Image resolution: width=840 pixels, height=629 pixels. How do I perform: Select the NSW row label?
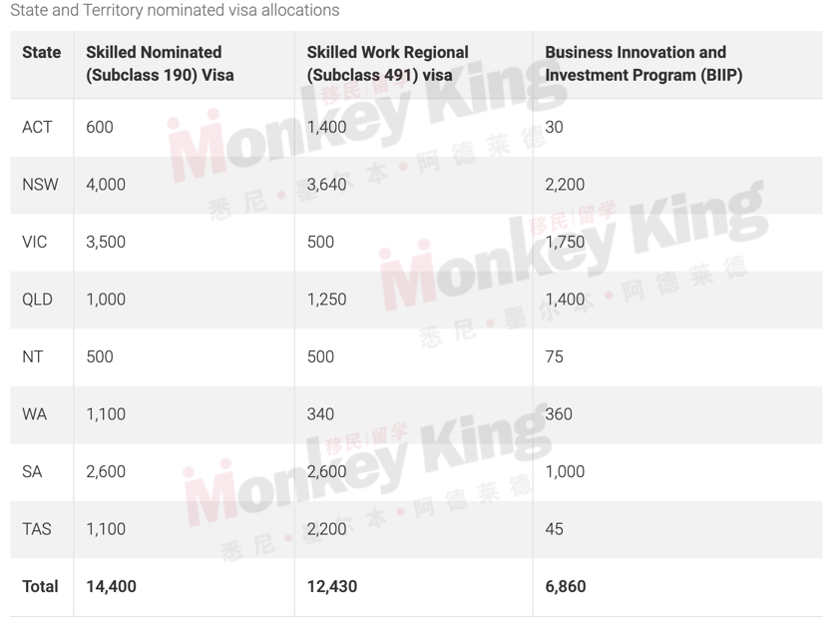click(40, 185)
